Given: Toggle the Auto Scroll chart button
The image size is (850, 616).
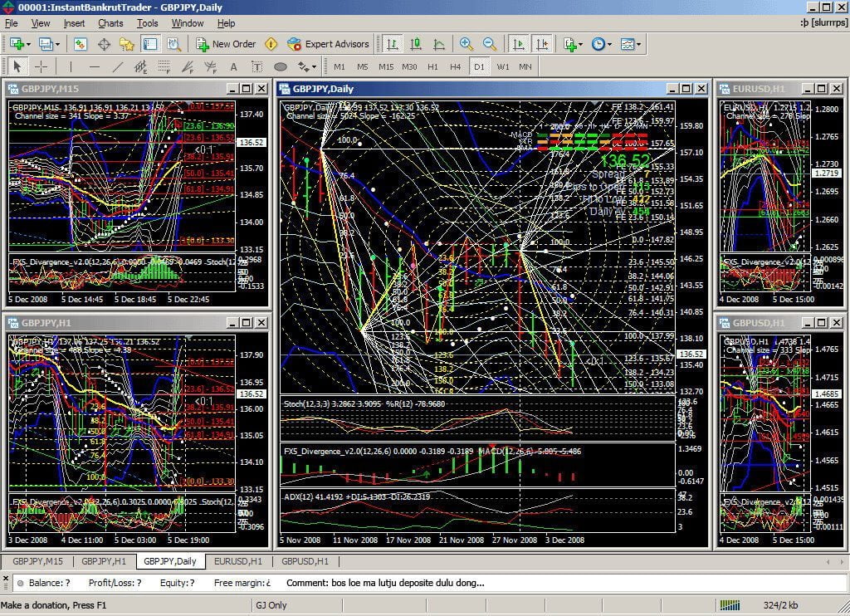Looking at the screenshot, I should (519, 44).
